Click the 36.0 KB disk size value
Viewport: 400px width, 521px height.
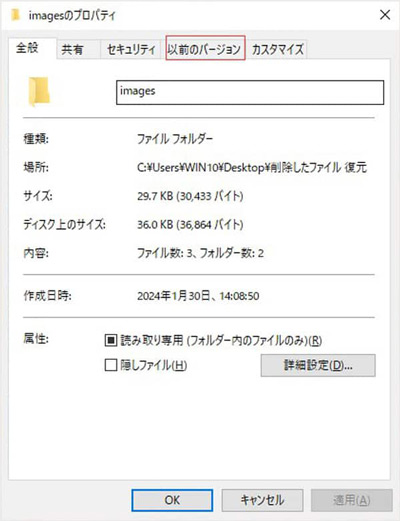(x=190, y=225)
